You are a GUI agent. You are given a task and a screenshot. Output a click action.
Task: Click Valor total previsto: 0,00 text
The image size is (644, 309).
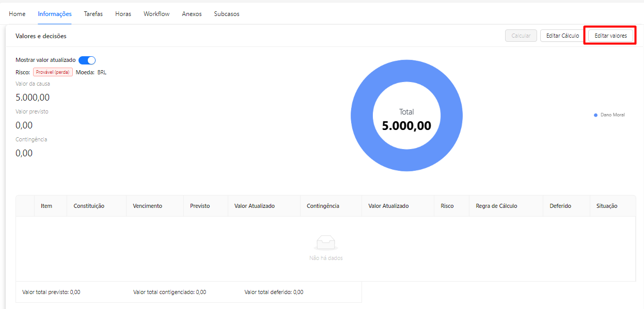51,292
